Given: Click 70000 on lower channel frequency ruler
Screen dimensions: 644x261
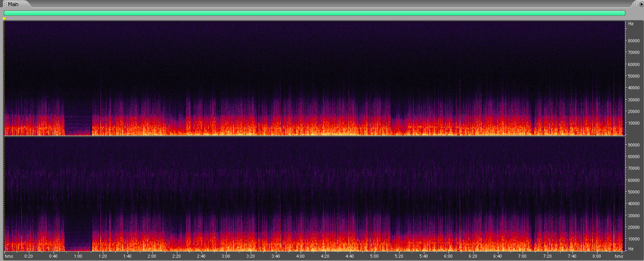Looking at the screenshot, I should coord(634,168).
